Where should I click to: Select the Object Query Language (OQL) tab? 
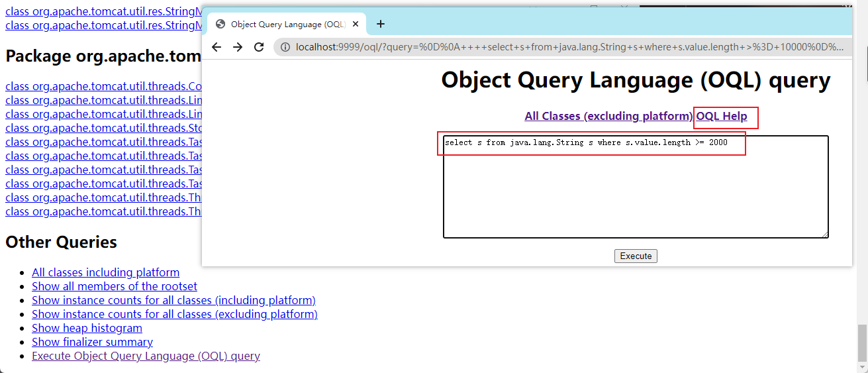pyautogui.click(x=287, y=25)
